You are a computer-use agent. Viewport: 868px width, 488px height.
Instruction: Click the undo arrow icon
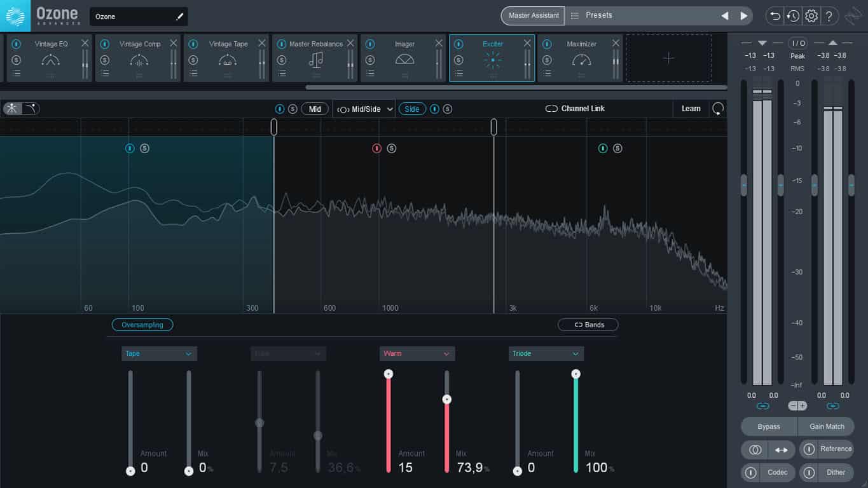click(x=775, y=16)
